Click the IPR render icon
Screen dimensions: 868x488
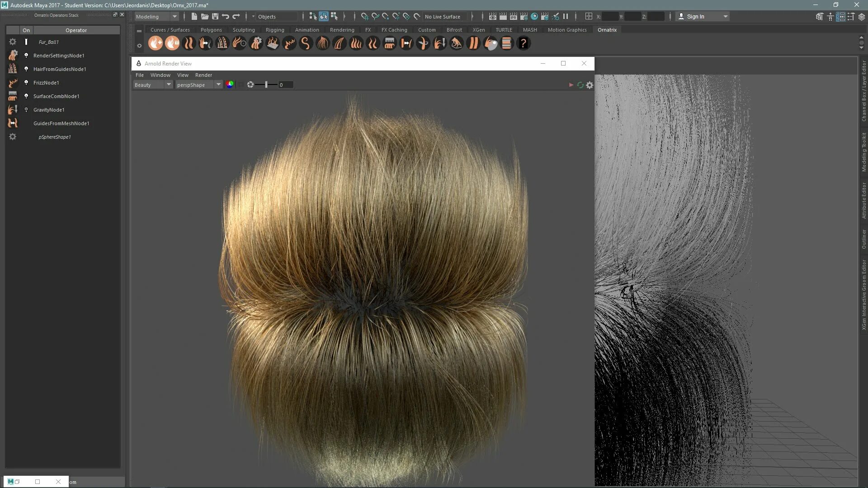click(514, 17)
